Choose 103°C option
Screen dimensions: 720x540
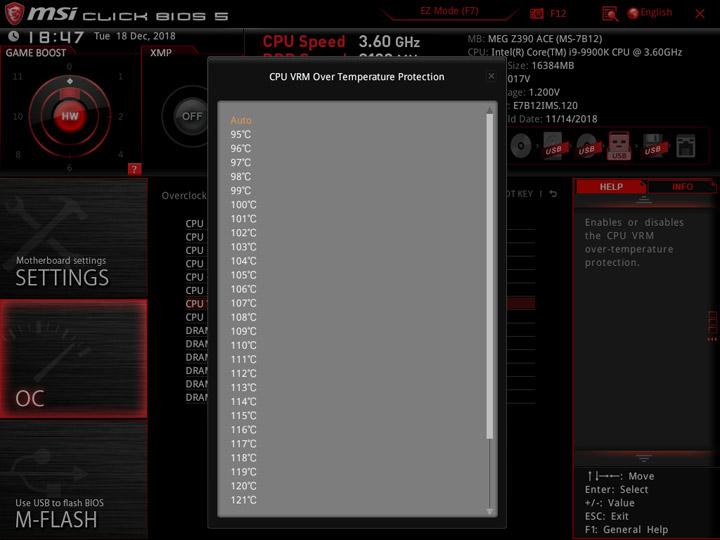243,247
